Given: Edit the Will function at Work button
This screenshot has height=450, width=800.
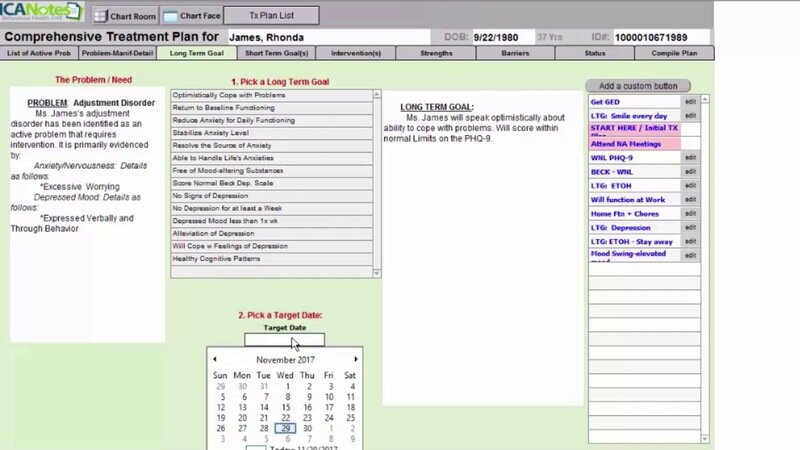Looking at the screenshot, I should click(690, 199).
